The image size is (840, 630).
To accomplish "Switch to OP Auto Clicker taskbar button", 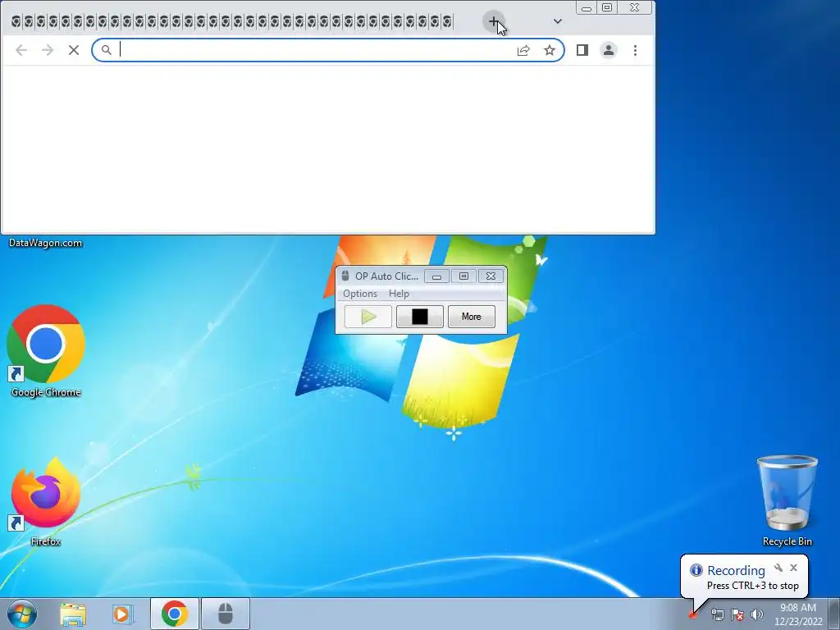I will pos(226,614).
